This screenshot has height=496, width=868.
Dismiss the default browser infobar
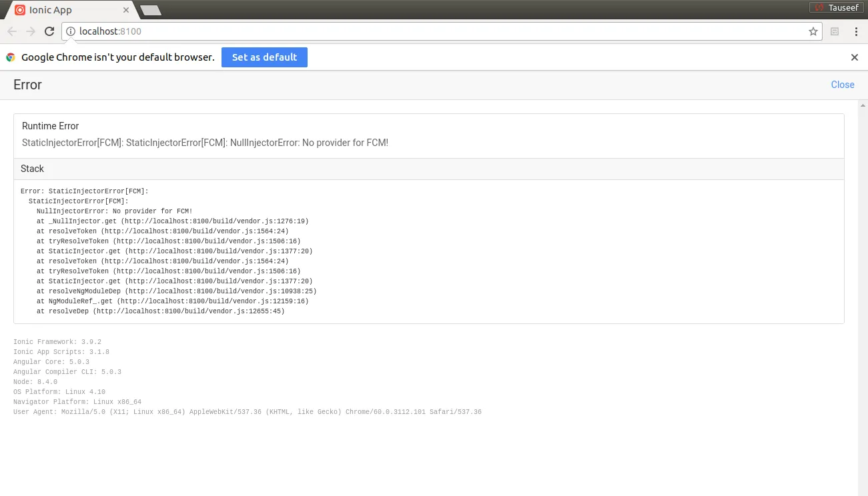click(x=855, y=57)
